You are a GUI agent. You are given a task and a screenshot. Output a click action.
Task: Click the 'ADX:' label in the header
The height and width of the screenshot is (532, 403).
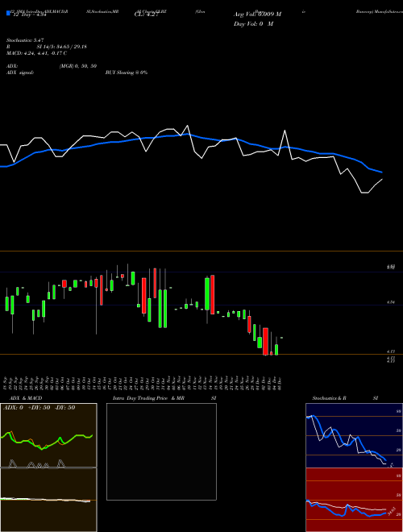(12, 66)
